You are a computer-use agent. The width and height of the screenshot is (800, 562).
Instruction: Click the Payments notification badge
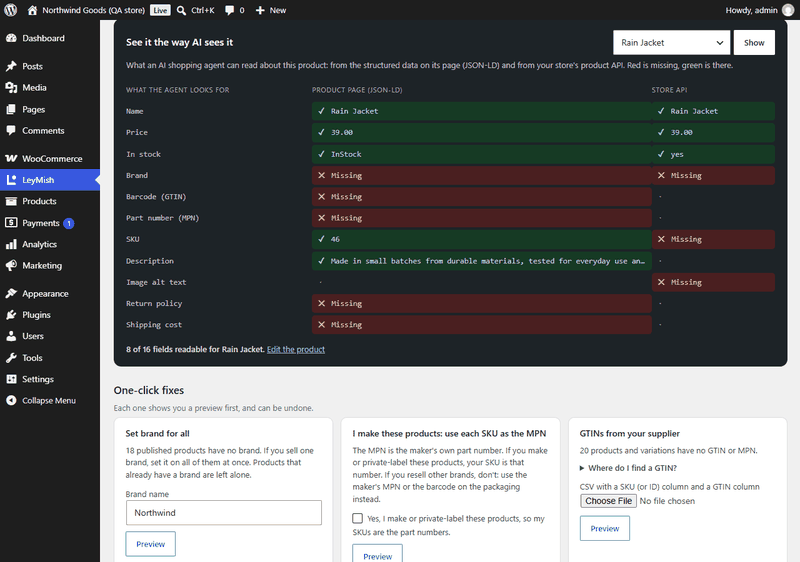click(x=69, y=223)
